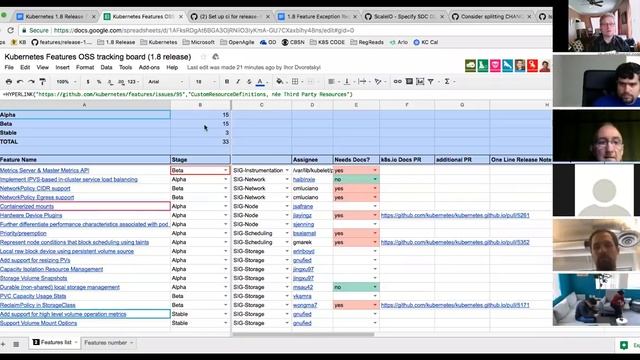This screenshot has height=360, width=640.
Task: Open the Insert menu
Action: pyautogui.click(x=62, y=67)
